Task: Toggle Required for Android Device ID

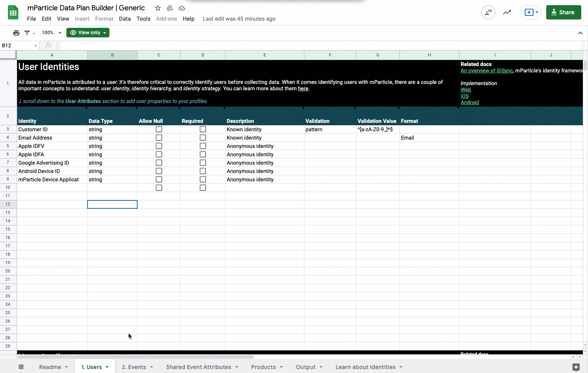Action: click(203, 171)
